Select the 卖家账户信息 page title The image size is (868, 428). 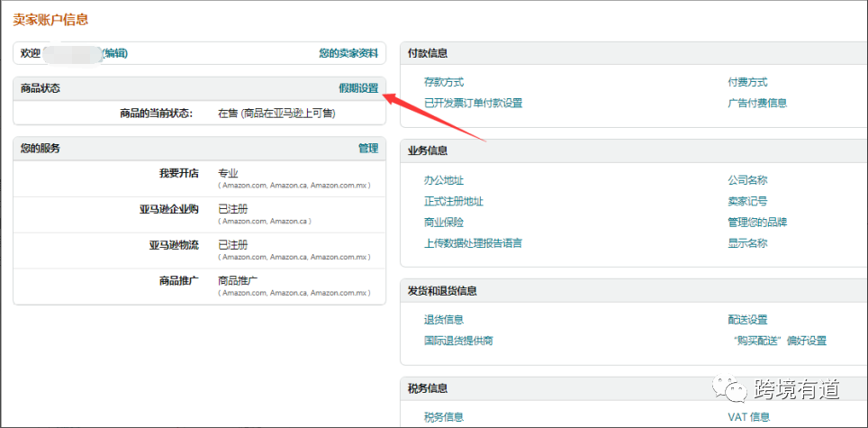coord(50,20)
